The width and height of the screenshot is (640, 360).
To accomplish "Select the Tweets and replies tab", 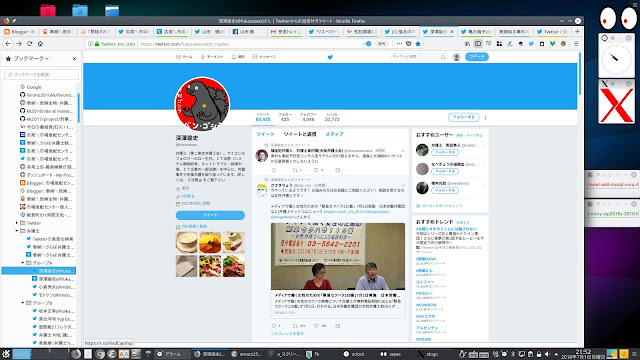I will [300, 134].
